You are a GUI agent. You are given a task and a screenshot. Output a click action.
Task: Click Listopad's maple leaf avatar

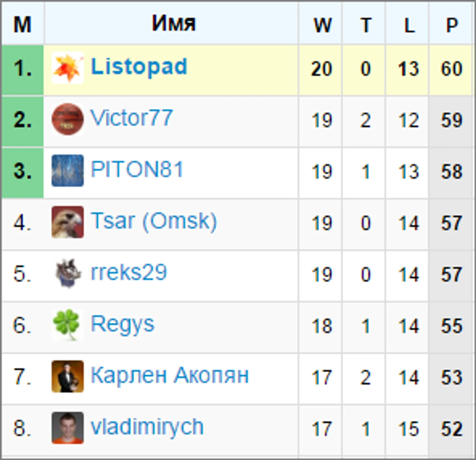click(x=67, y=68)
